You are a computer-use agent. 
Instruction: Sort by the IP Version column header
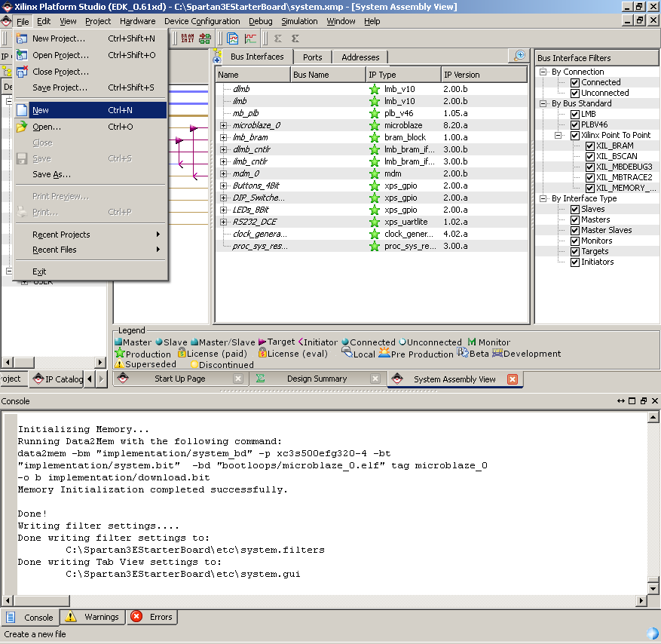pyautogui.click(x=484, y=75)
